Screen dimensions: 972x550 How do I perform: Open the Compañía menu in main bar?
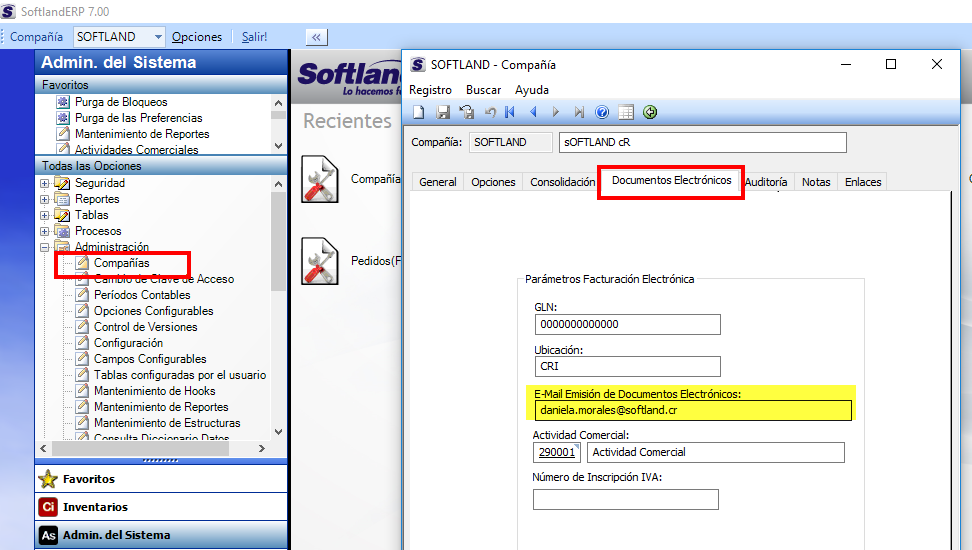click(x=37, y=37)
